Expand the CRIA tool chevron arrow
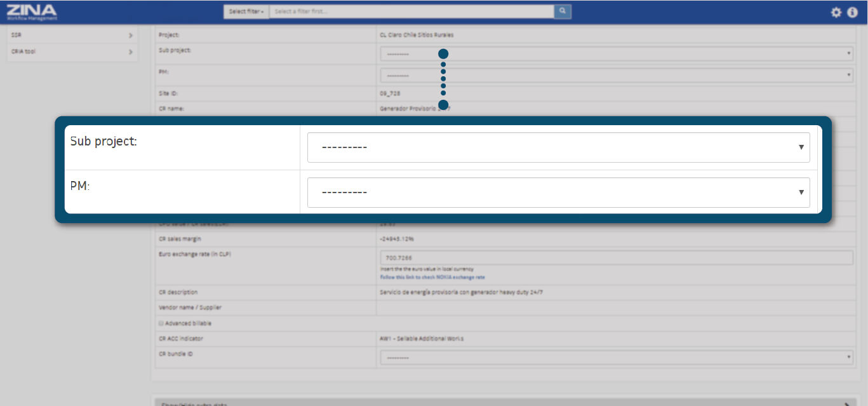Viewport: 868px width, 406px height. click(x=130, y=52)
